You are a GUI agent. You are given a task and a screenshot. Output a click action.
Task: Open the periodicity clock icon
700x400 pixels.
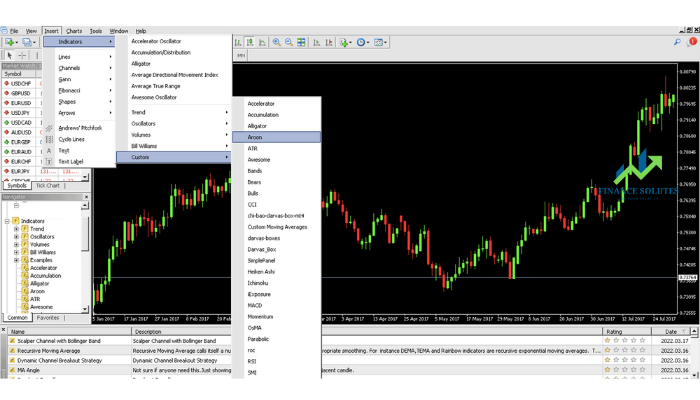click(x=362, y=42)
